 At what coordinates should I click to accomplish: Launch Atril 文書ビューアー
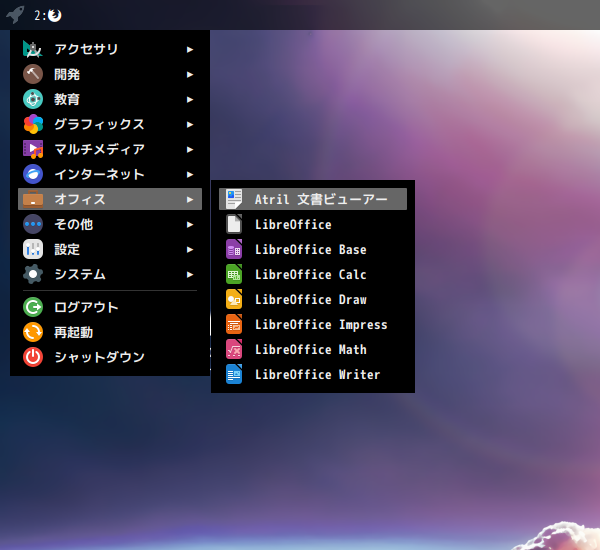[x=313, y=199]
